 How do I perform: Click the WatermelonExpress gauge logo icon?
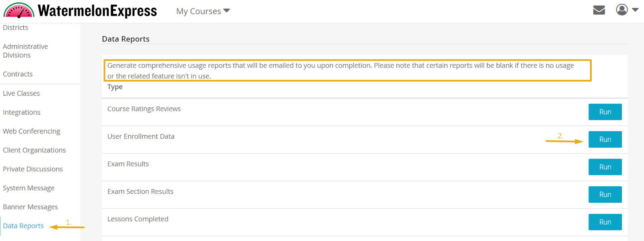point(19,10)
